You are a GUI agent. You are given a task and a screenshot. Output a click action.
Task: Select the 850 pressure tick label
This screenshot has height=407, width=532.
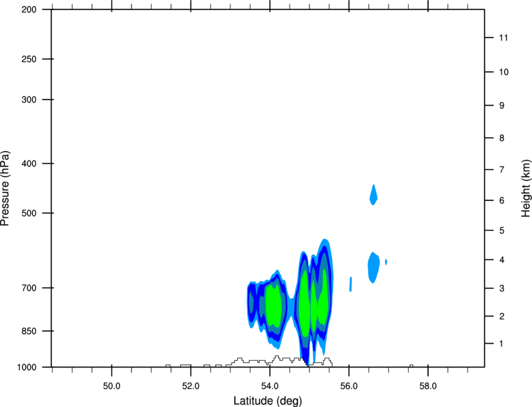(x=29, y=331)
